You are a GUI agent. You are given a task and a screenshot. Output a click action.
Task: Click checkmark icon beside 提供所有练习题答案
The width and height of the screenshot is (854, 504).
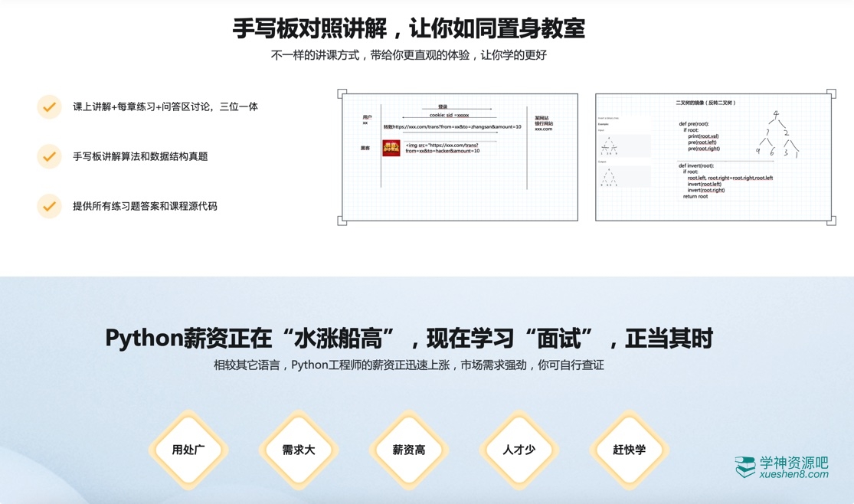(x=49, y=206)
